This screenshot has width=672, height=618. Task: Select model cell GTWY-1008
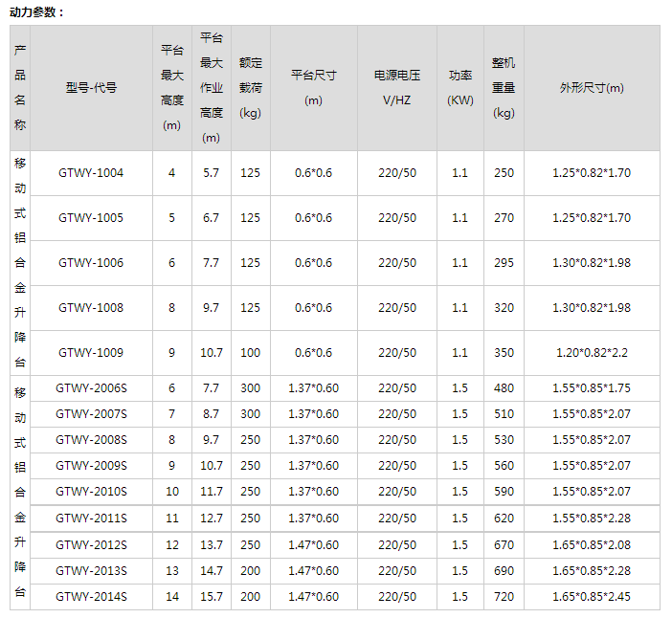click(91, 308)
